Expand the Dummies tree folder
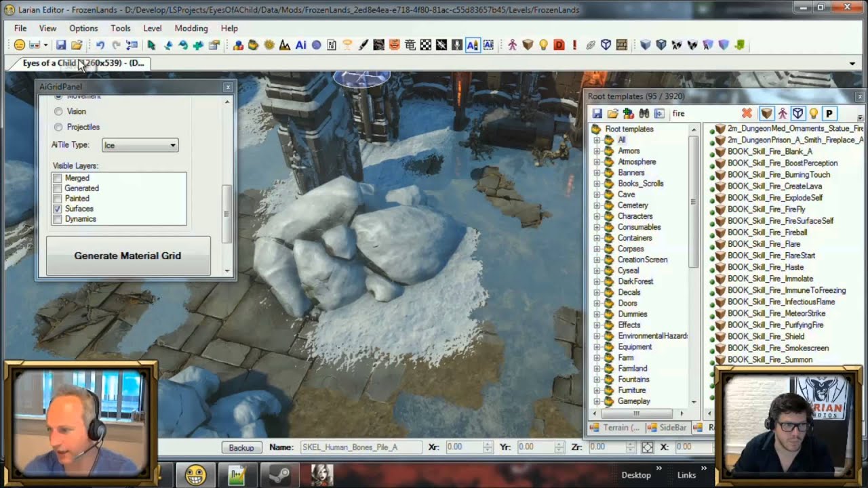 597,314
